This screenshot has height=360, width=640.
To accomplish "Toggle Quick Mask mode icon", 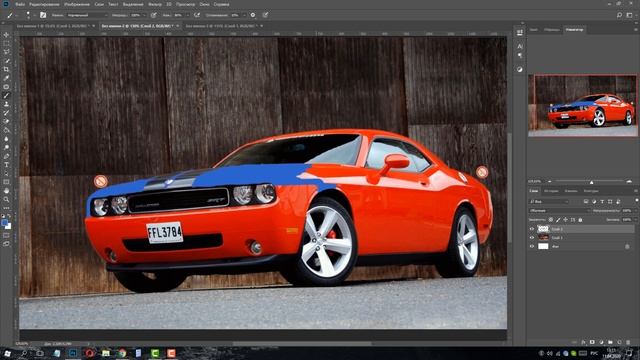I will coord(6,235).
